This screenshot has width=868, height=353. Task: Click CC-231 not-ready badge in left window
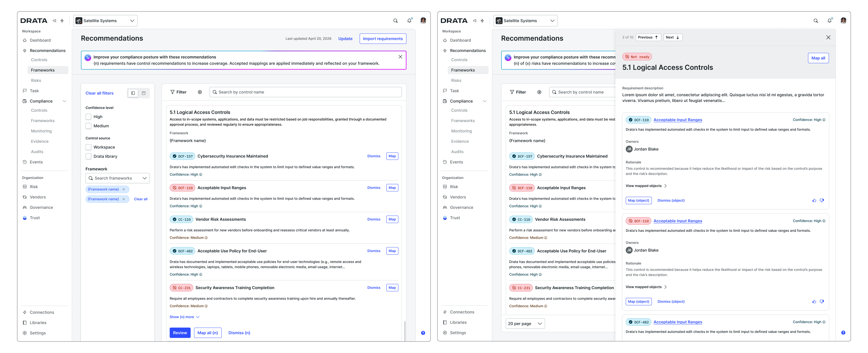(x=181, y=288)
